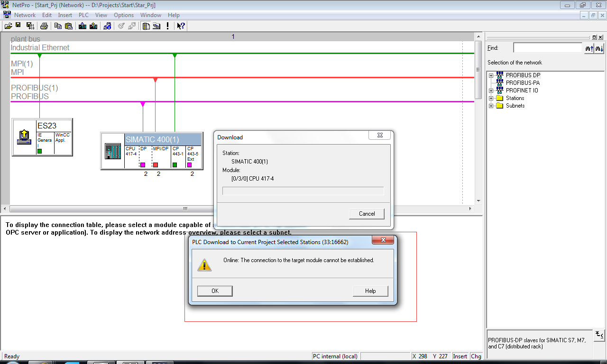Open the Options menu

tap(124, 15)
